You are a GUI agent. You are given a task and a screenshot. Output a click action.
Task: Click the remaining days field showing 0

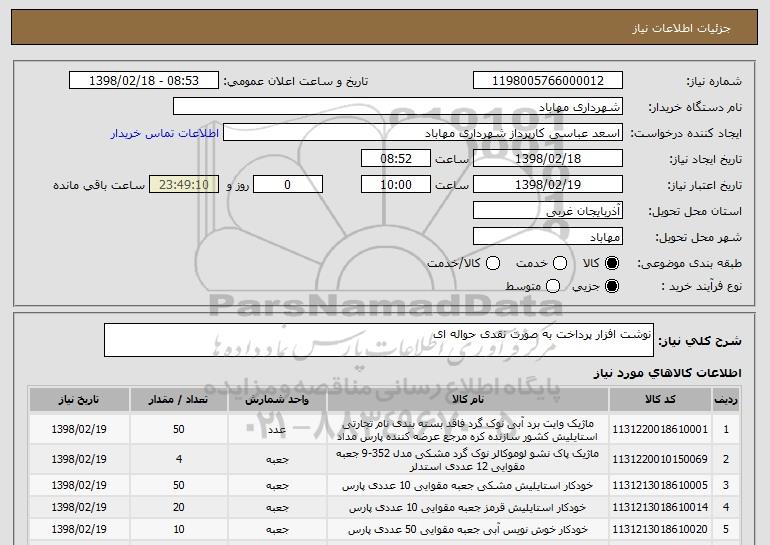[x=288, y=185]
